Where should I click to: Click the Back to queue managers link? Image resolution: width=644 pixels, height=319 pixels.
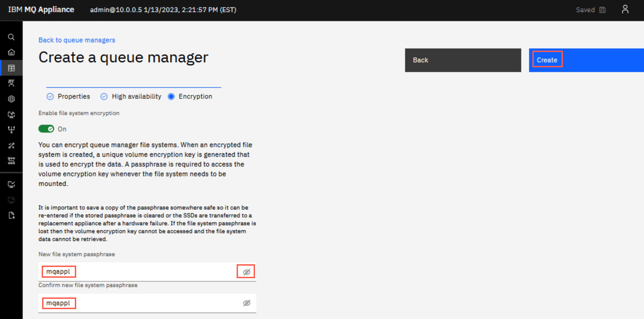[x=77, y=40]
